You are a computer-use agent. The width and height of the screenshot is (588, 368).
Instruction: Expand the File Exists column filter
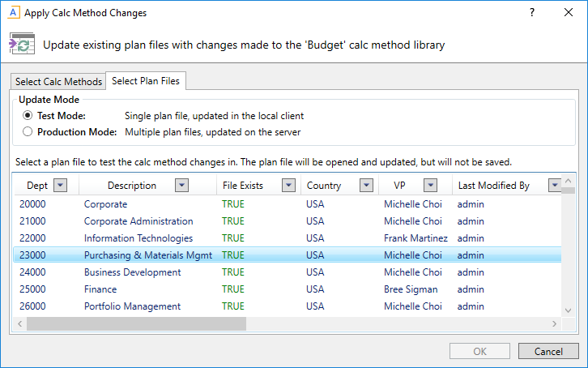[x=288, y=186]
